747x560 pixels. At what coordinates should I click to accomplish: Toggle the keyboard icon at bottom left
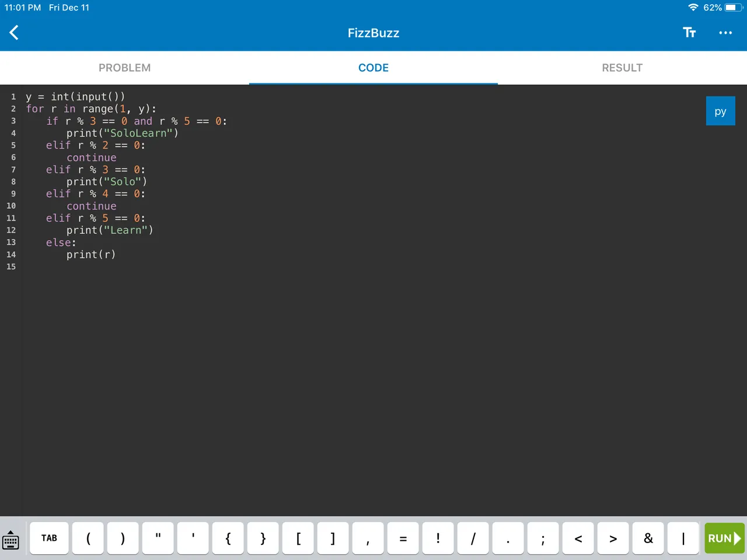[11, 540]
